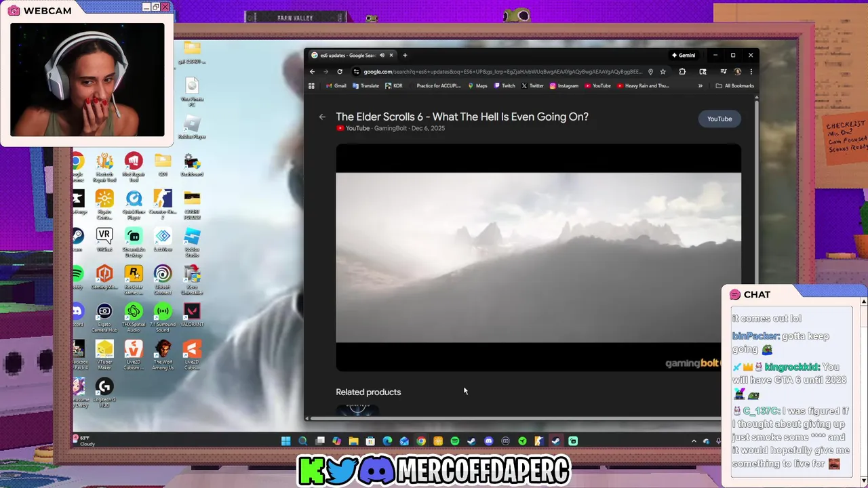Open the QuickTime Player desktop icon
Screen dimensions: 868x488
point(134,205)
